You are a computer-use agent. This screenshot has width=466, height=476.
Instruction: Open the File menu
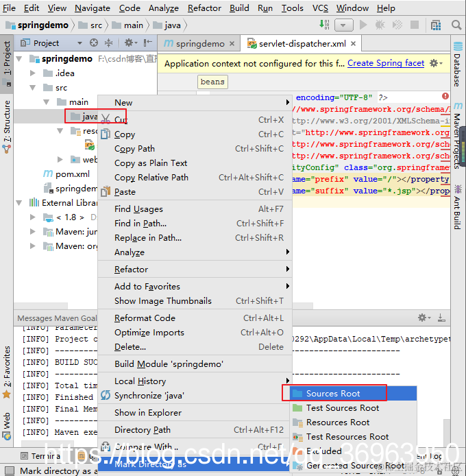[9, 8]
